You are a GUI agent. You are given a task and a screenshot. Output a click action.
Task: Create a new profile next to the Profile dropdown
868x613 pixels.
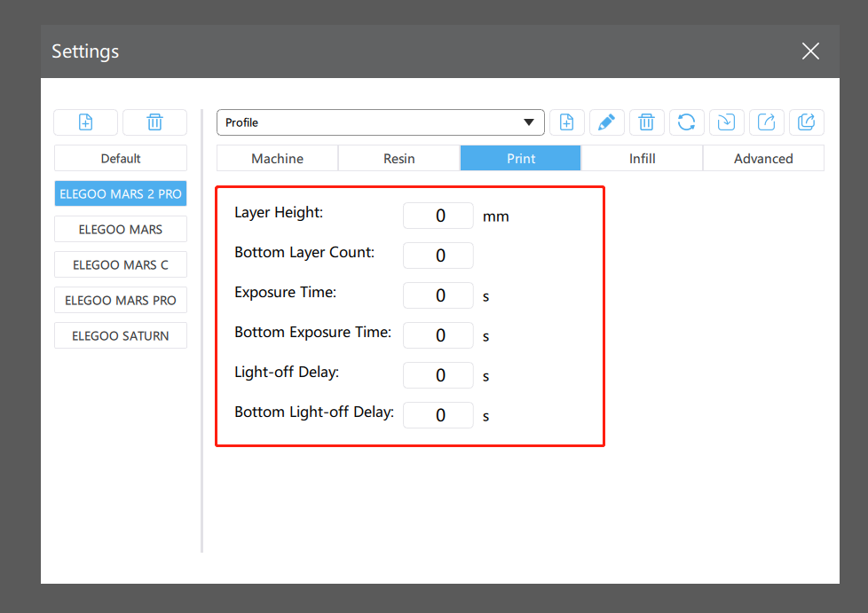[x=567, y=122]
